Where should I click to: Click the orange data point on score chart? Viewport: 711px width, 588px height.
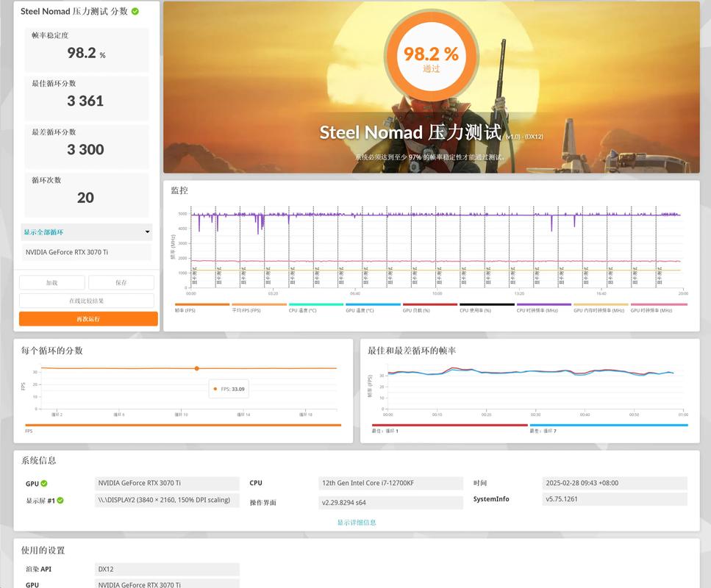click(x=196, y=368)
